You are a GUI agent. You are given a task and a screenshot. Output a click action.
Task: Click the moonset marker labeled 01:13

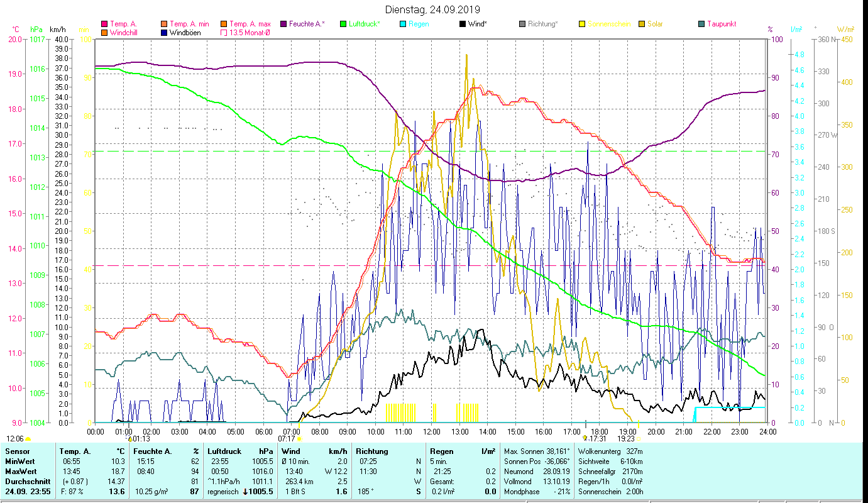(x=129, y=438)
